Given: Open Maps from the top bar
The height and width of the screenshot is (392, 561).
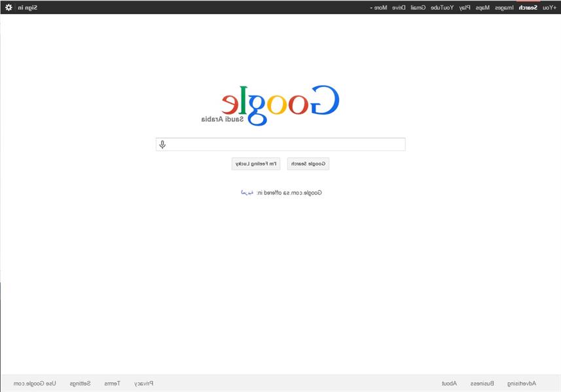Looking at the screenshot, I should point(482,7).
